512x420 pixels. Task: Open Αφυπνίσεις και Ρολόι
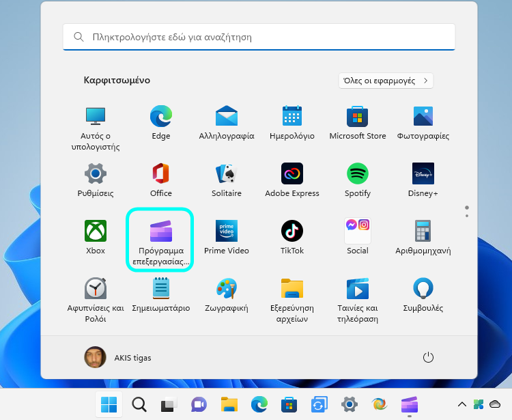(x=96, y=300)
